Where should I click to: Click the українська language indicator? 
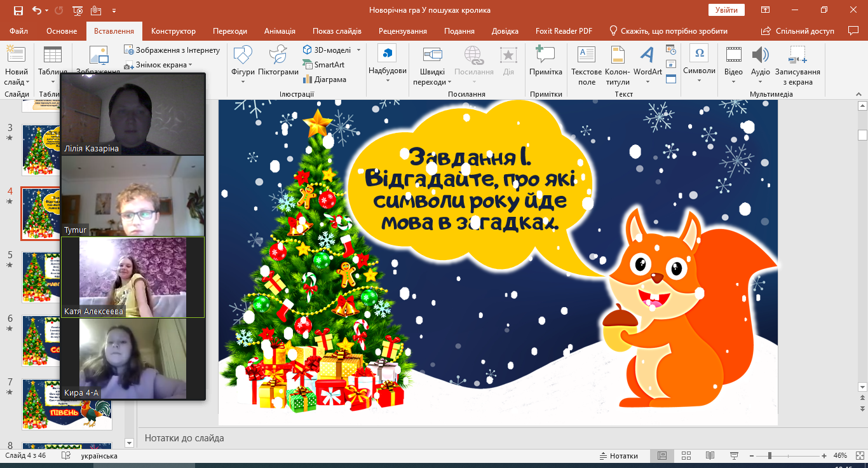99,456
